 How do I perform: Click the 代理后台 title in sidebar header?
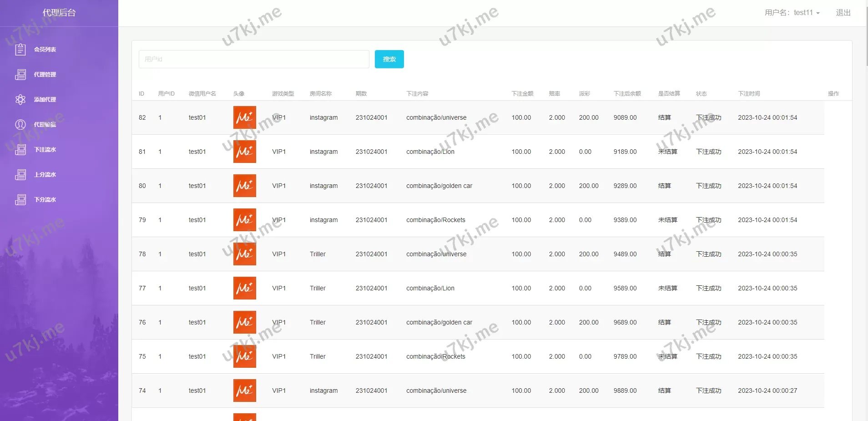59,13
